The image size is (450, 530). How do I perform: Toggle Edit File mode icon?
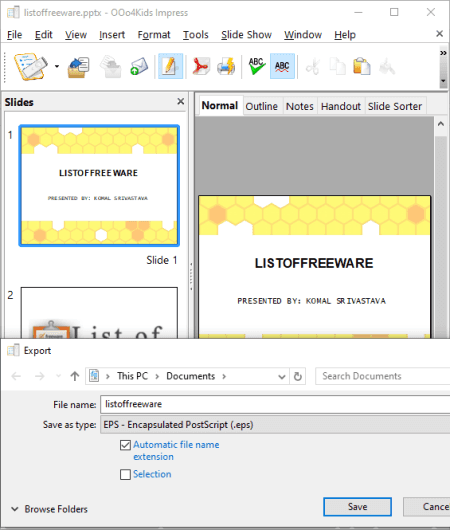click(170, 66)
